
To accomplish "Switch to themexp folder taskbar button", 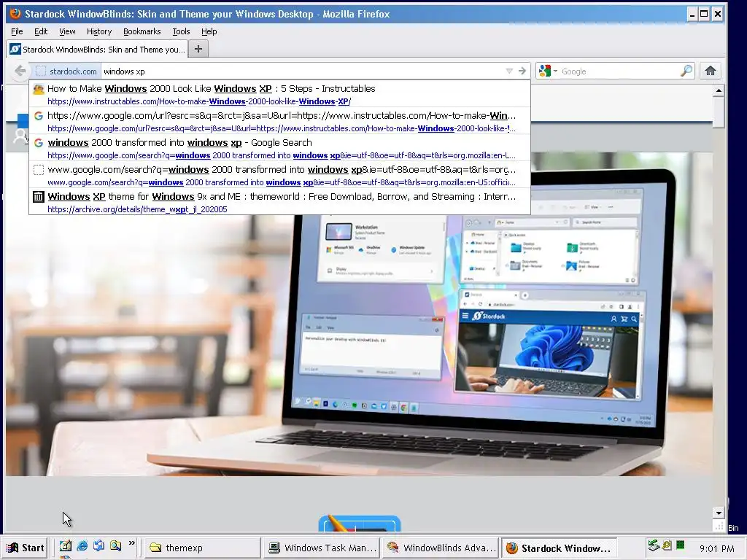I will click(202, 548).
